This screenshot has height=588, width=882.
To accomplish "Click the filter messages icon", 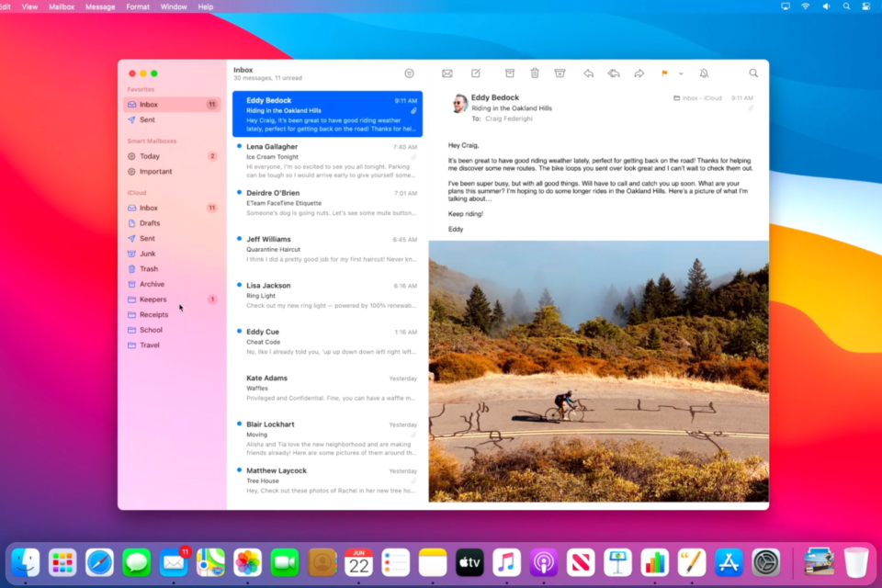I will pos(409,73).
